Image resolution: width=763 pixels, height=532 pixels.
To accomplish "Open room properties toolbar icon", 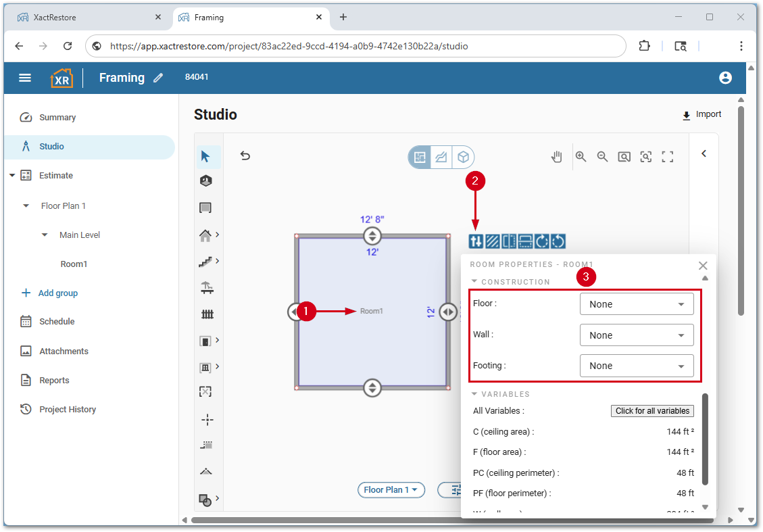I will point(476,241).
